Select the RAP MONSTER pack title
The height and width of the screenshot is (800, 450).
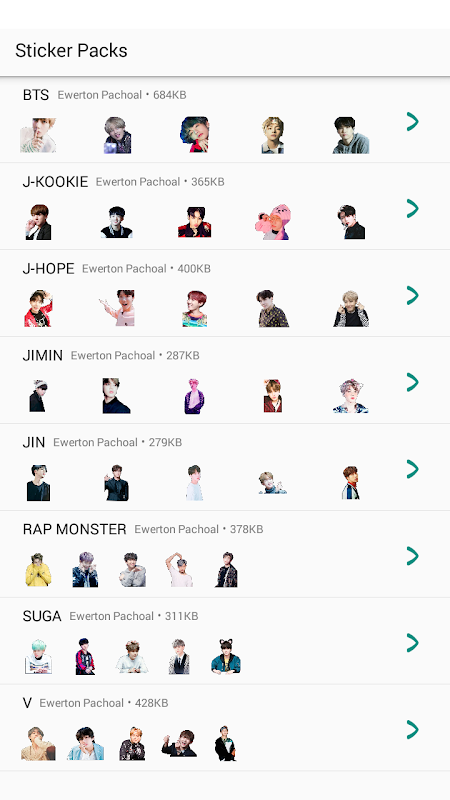coord(74,529)
